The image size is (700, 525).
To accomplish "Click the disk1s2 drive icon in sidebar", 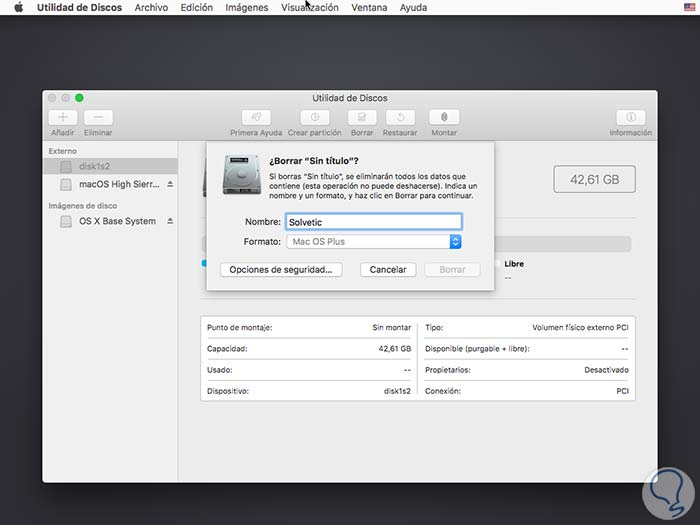I will (66, 167).
